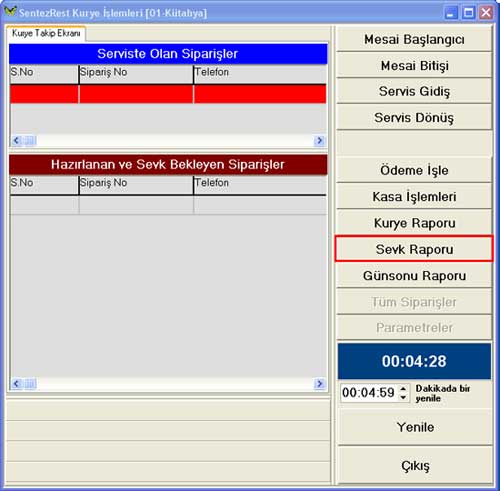
Task: Click the Yenile refresh button
Action: coord(415,427)
